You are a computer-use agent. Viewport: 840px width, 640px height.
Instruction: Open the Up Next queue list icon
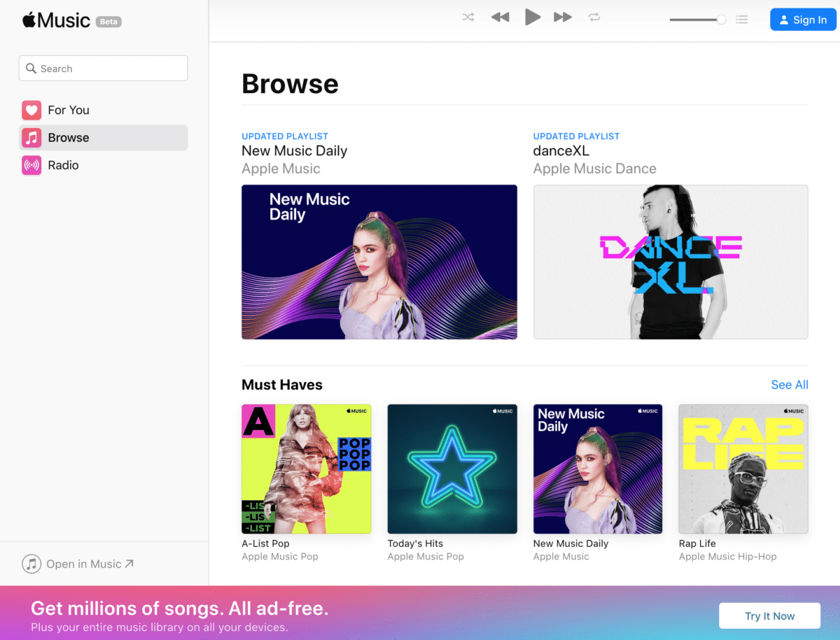[742, 20]
